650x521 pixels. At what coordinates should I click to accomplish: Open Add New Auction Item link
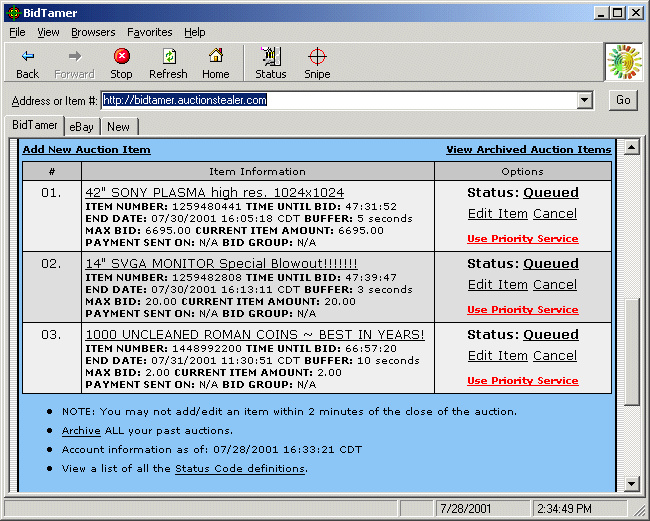pos(87,150)
